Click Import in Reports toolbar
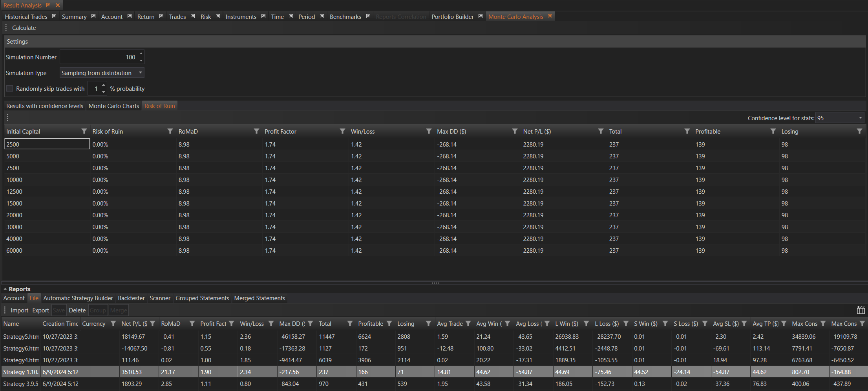 (19, 310)
